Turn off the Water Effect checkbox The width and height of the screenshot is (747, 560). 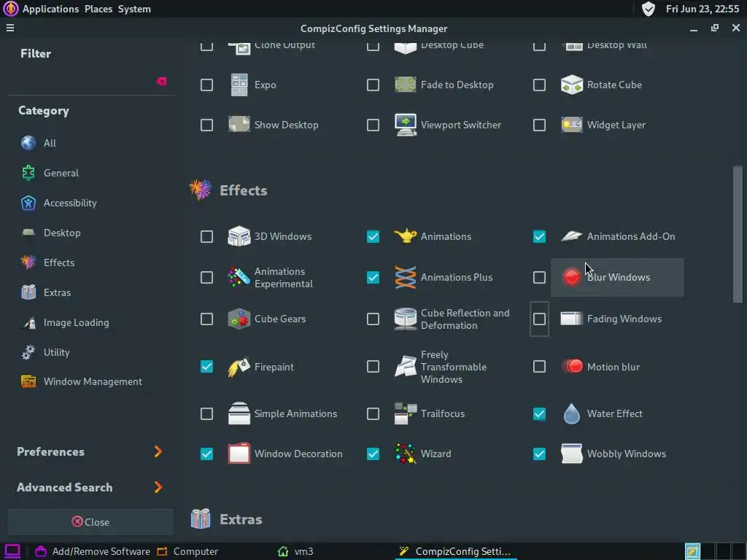(x=539, y=414)
